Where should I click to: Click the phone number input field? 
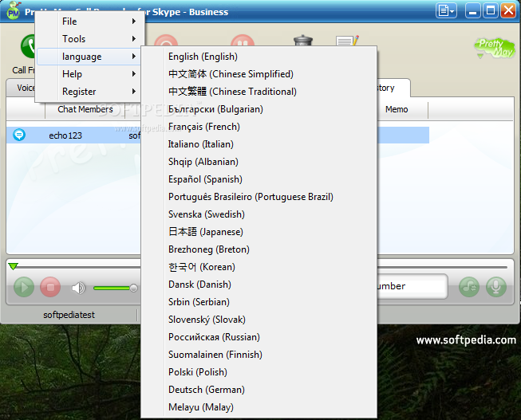tap(412, 286)
